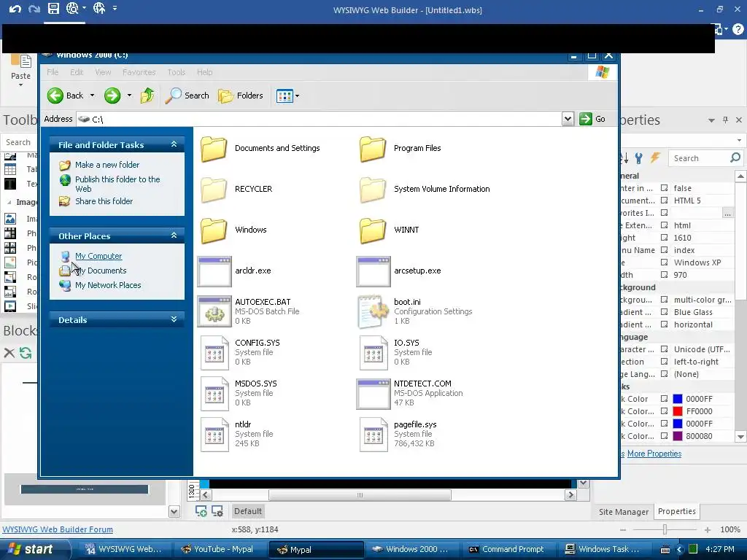Click the Save icon in Web Builder title bar
Image resolution: width=747 pixels, height=560 pixels.
tap(53, 8)
